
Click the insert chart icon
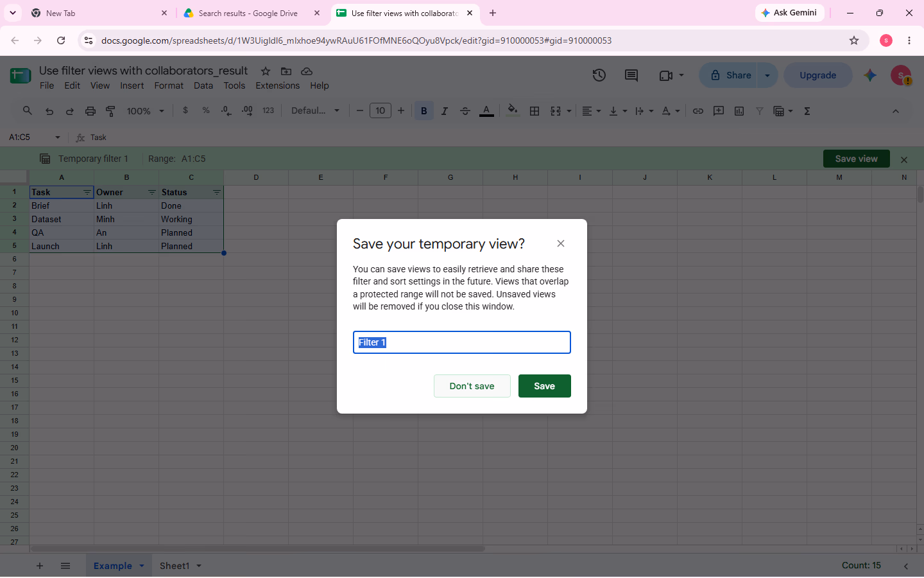[739, 111]
